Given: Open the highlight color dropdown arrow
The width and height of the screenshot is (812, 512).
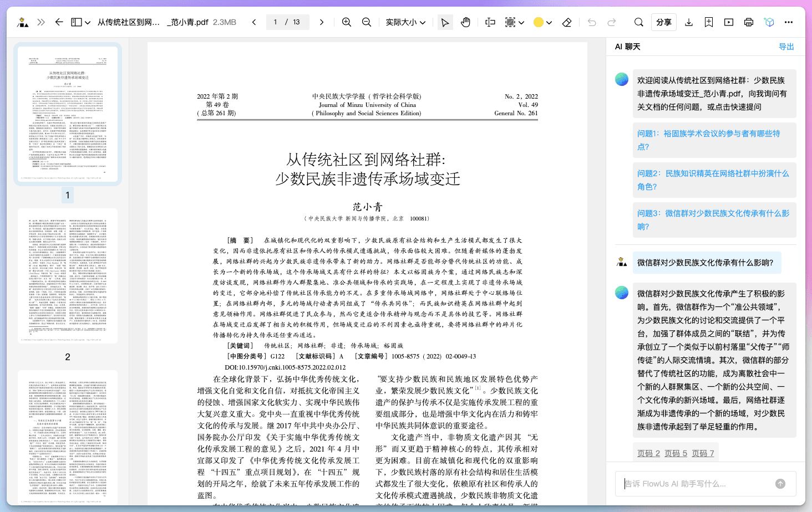Looking at the screenshot, I should tap(549, 23).
